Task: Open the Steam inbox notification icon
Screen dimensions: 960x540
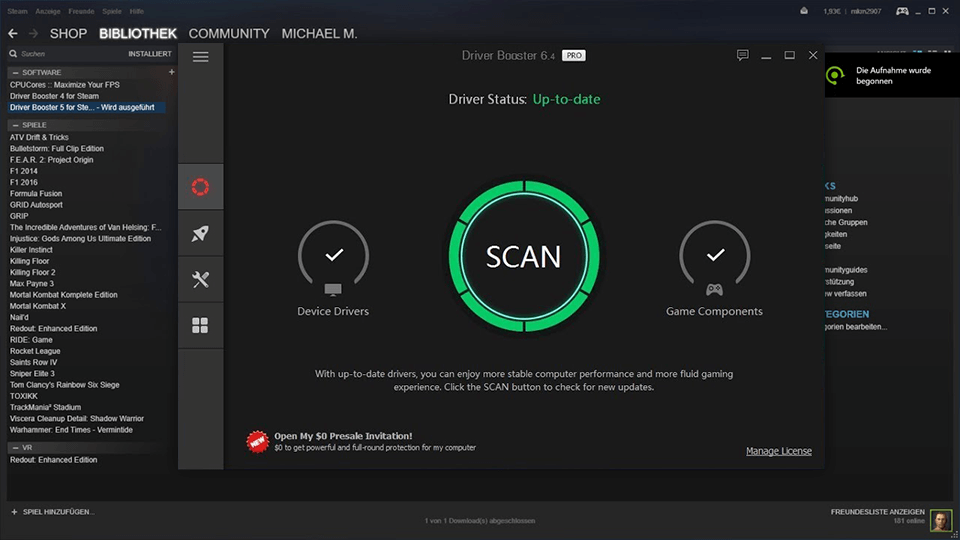Action: 804,11
